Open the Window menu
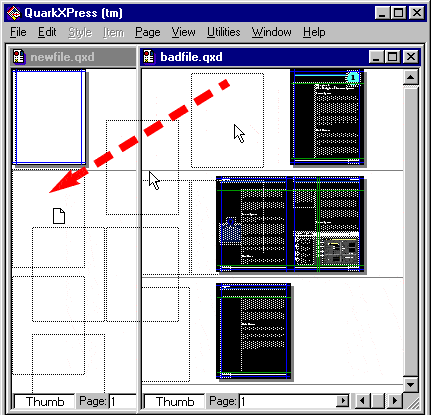The image size is (431, 415). click(x=271, y=32)
